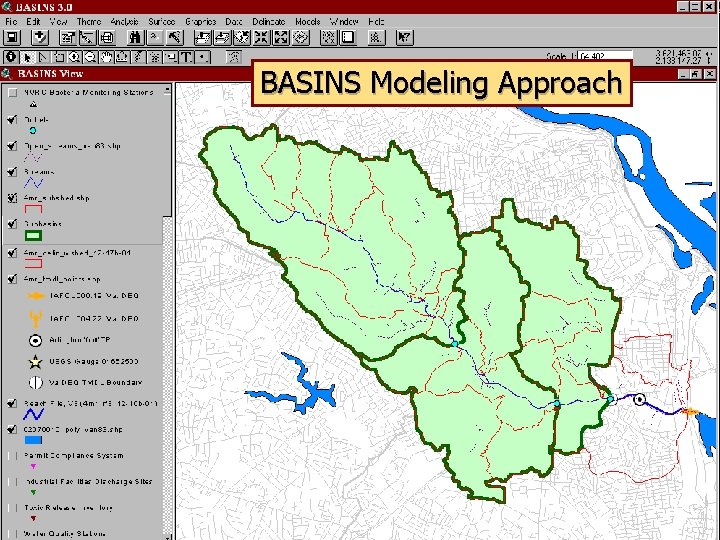Screen dimensions: 720x540
Task: Select the Vertex Edit tool
Action: 43,57
